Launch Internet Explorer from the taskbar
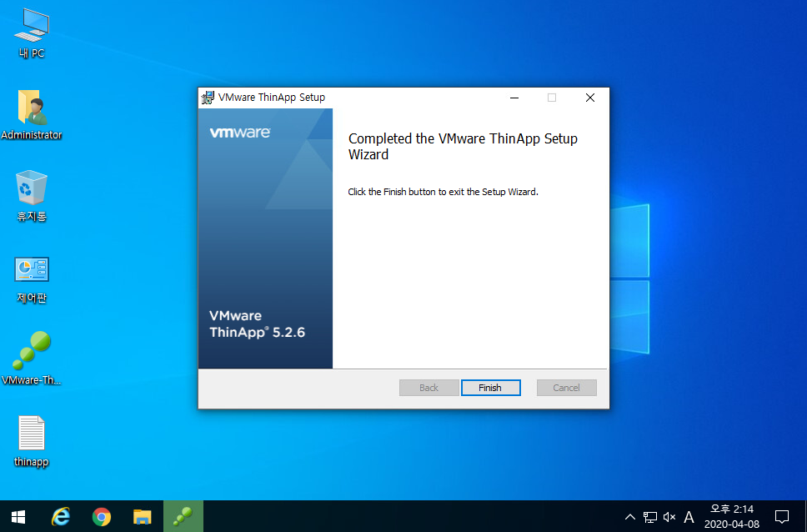The image size is (807, 532). tap(61, 516)
